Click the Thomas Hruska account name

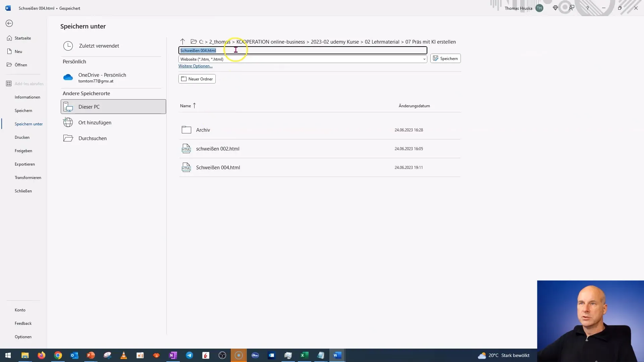point(518,8)
